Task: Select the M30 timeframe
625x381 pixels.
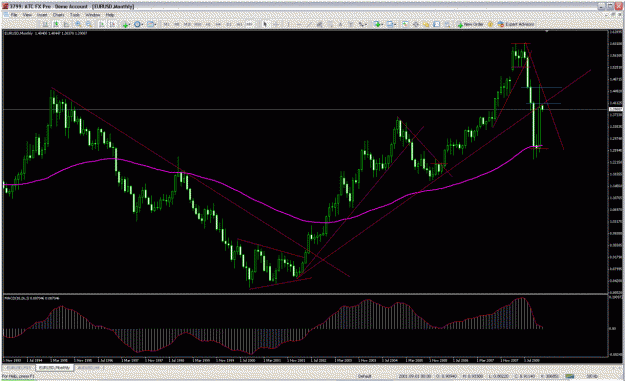Action: point(197,24)
